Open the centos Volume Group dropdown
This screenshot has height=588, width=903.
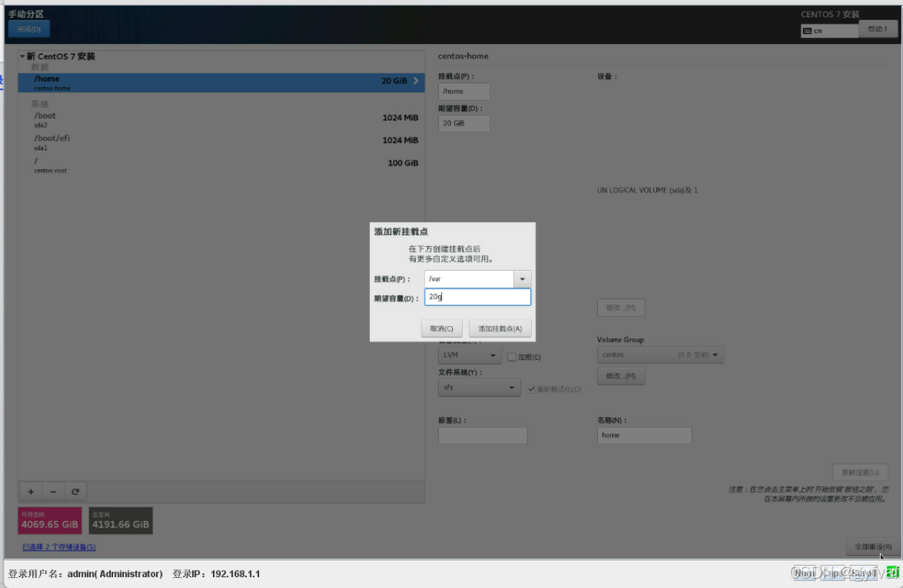[x=661, y=355]
